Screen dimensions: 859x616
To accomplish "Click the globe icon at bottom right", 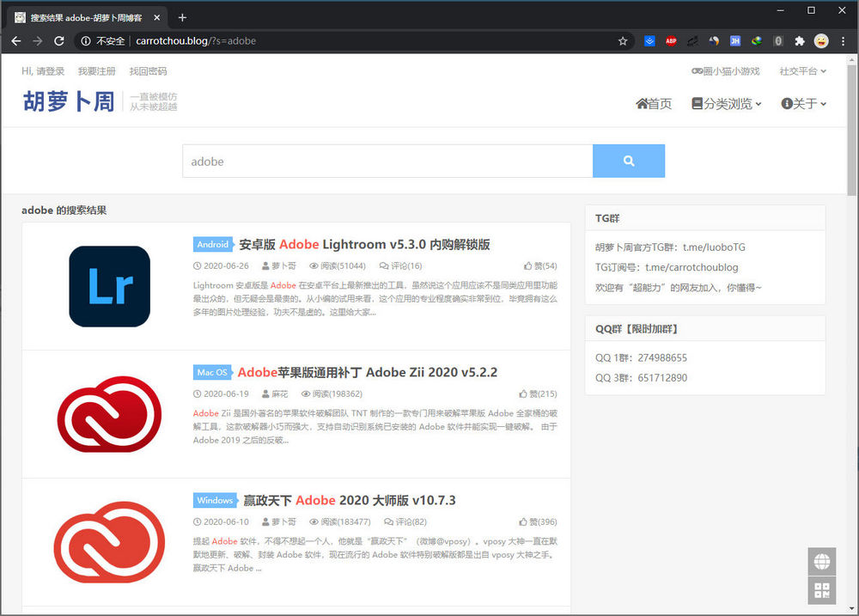I will pyautogui.click(x=821, y=561).
